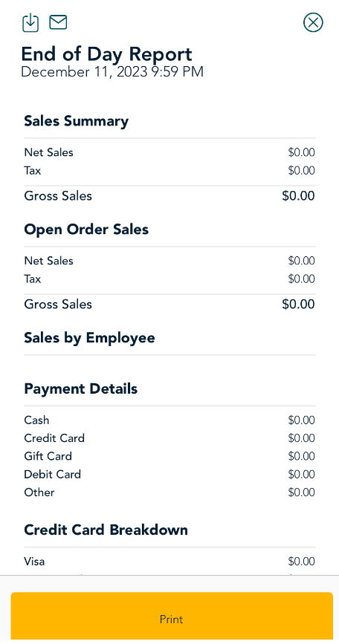Click the report date and time text
339x644 pixels.
tap(112, 72)
